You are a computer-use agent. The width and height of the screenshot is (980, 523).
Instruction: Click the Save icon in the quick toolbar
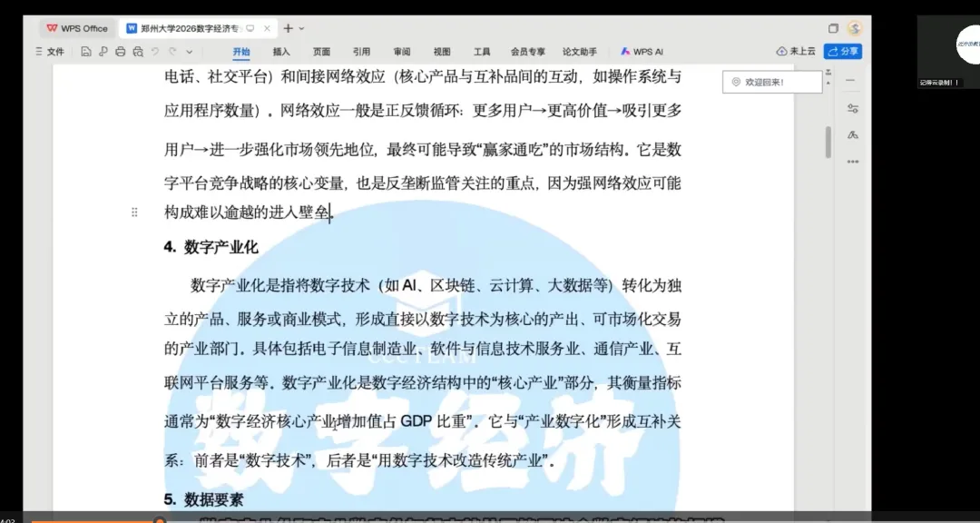[x=86, y=52]
